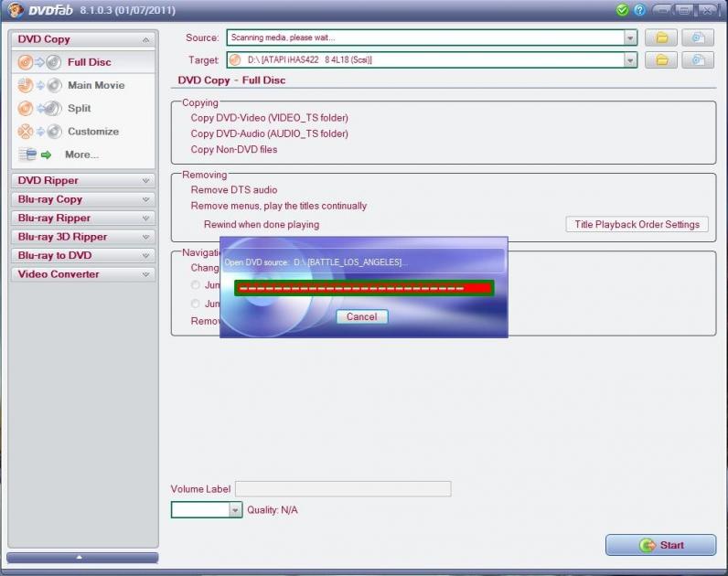Click 'Remove menus, play the titles continually'
This screenshot has height=576, width=728.
coord(279,206)
